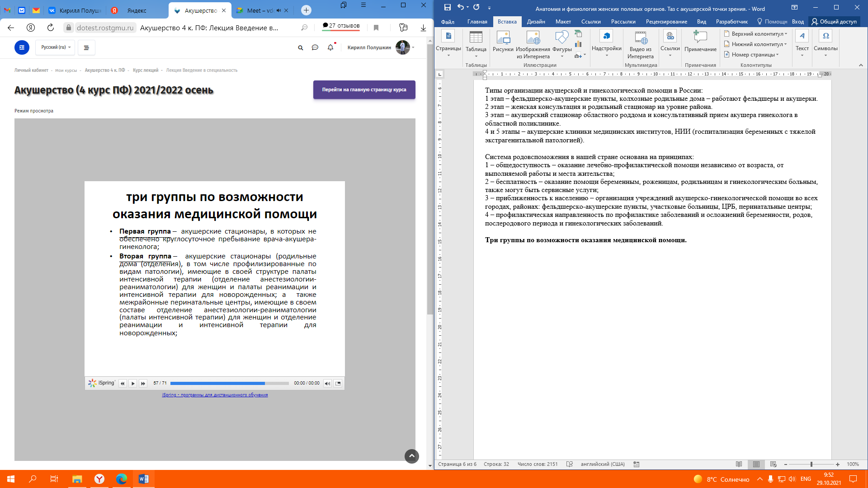Viewport: 868px width, 488px height.
Task: Open ribbon display options in Word title bar
Action: tap(794, 7)
